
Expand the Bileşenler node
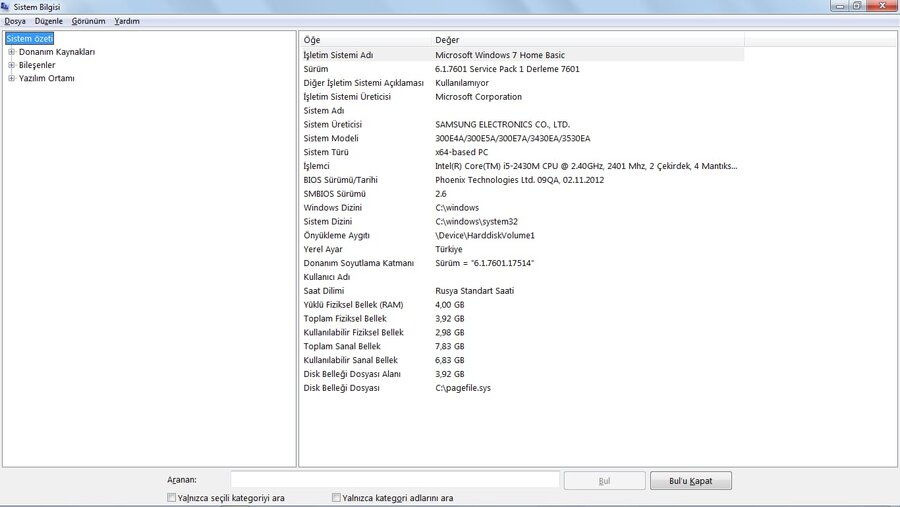[11, 65]
